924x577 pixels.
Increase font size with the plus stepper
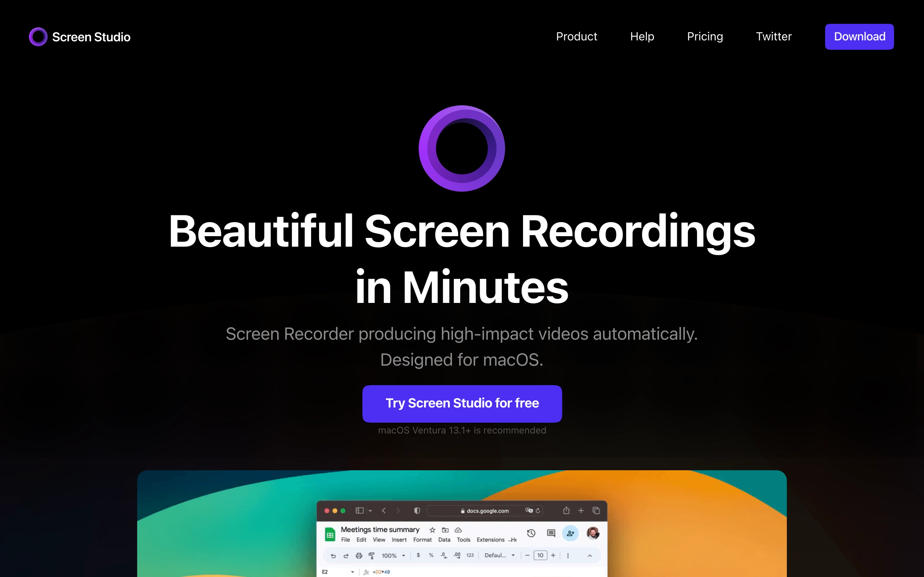coord(553,555)
